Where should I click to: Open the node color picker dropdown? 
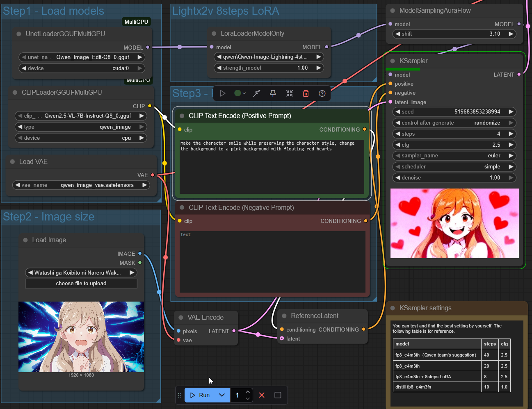(240, 93)
